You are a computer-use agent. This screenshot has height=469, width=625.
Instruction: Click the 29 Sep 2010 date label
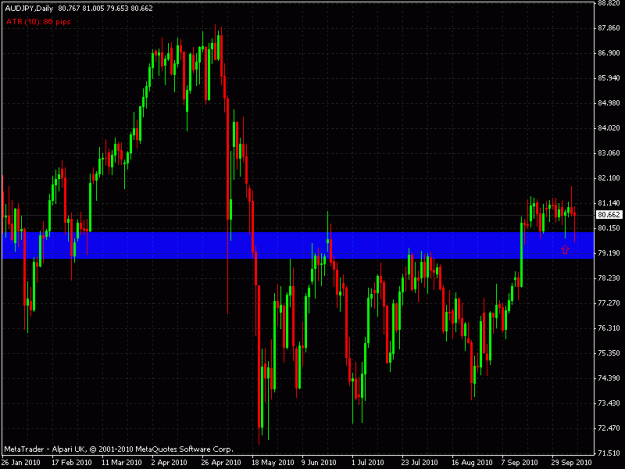[x=572, y=463]
